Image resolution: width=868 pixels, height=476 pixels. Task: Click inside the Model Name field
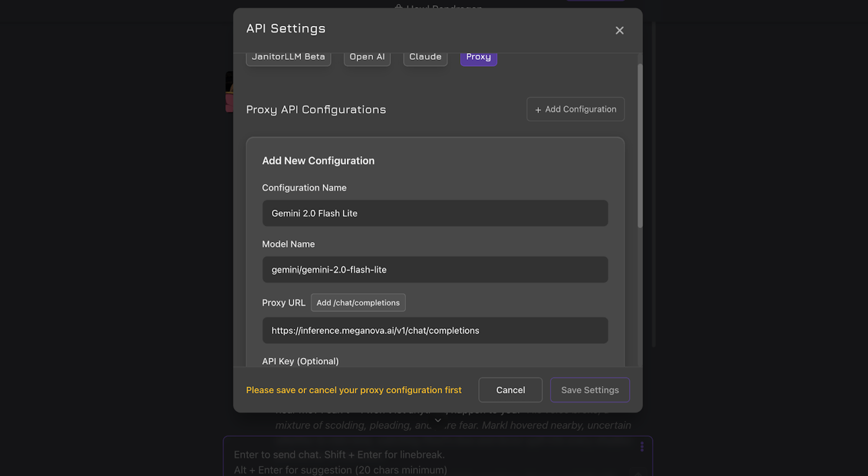[434, 270]
